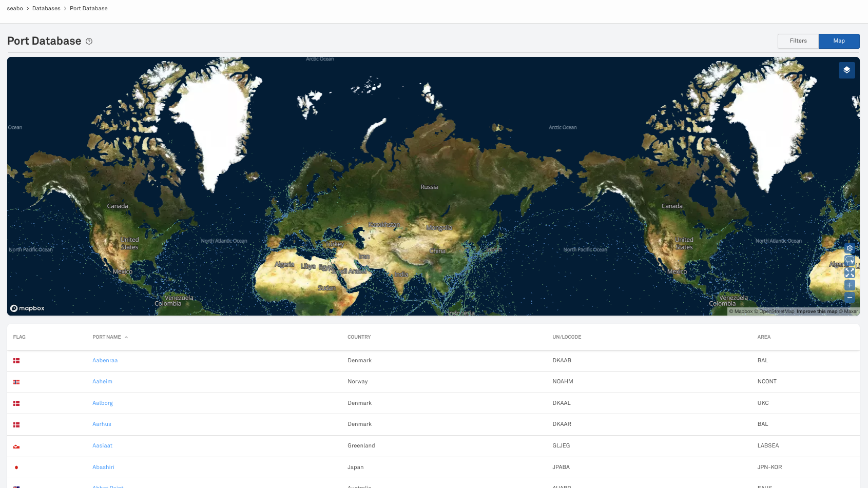The width and height of the screenshot is (868, 488).
Task: Toggle the Filters panel button
Action: [x=798, y=41]
